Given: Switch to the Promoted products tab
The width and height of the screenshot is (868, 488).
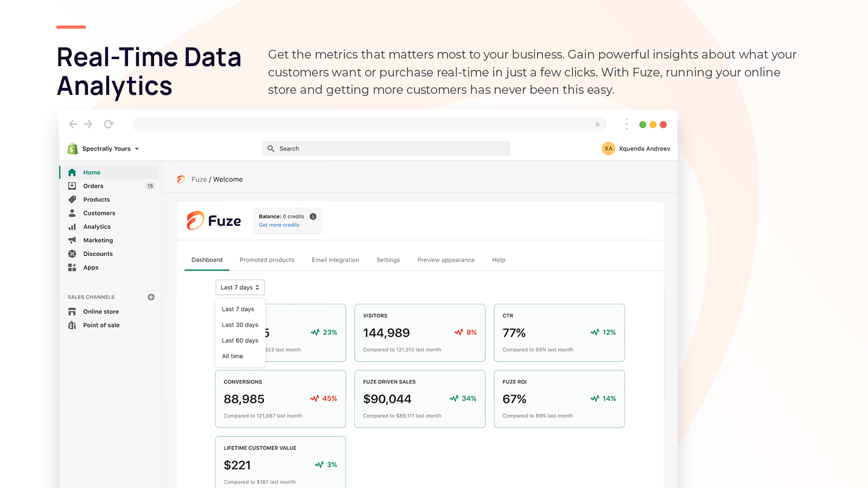Looking at the screenshot, I should coord(267,260).
